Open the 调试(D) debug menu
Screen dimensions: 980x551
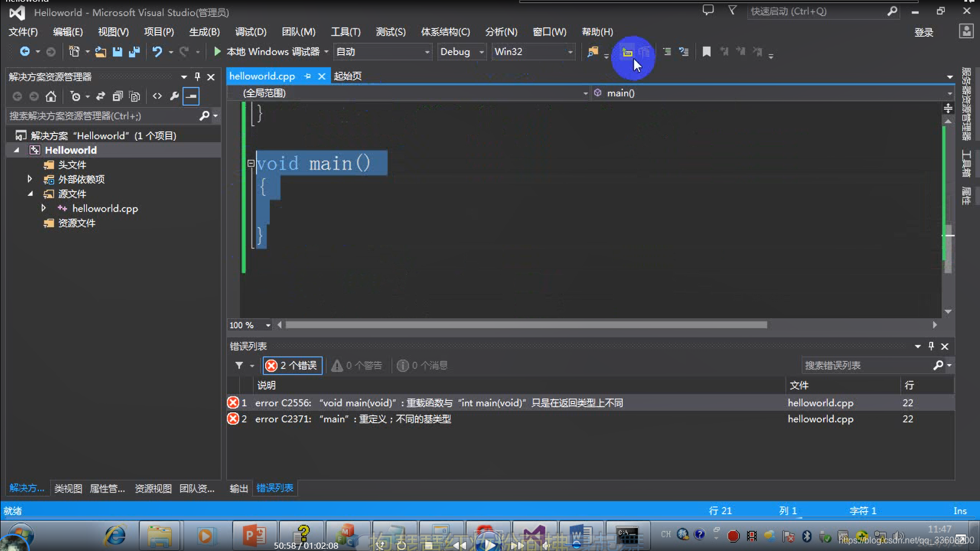tap(250, 32)
